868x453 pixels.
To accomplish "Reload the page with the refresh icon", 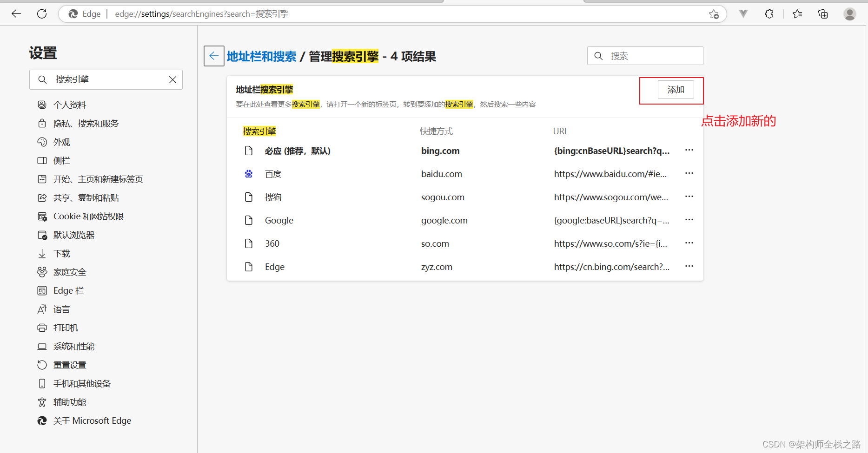I will 42,14.
